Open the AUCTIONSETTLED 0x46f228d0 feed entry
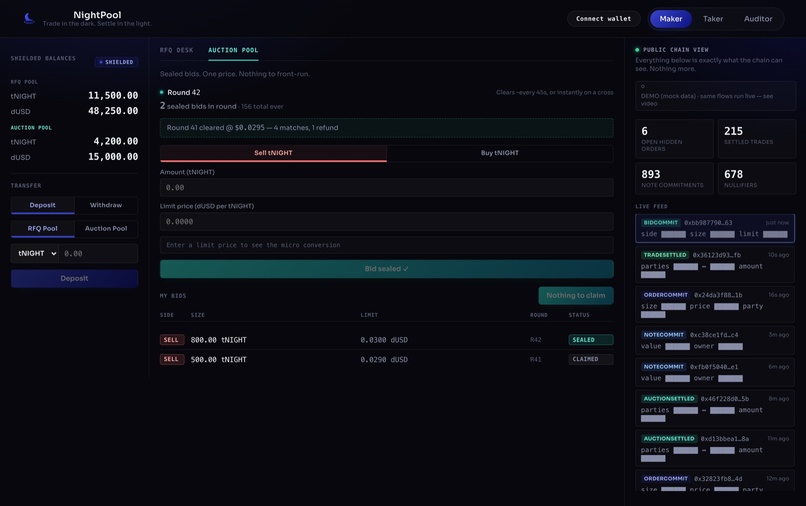The height and width of the screenshot is (506, 806). point(715,408)
